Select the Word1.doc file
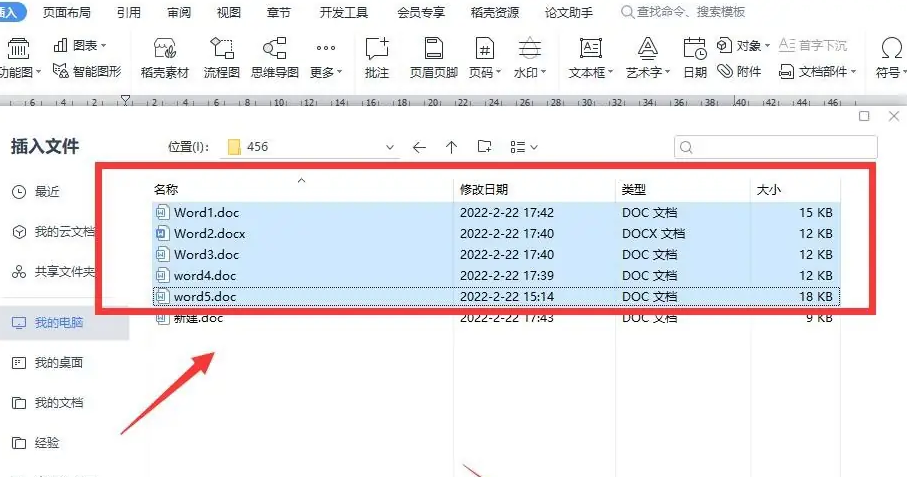This screenshot has width=907, height=477. [496, 212]
